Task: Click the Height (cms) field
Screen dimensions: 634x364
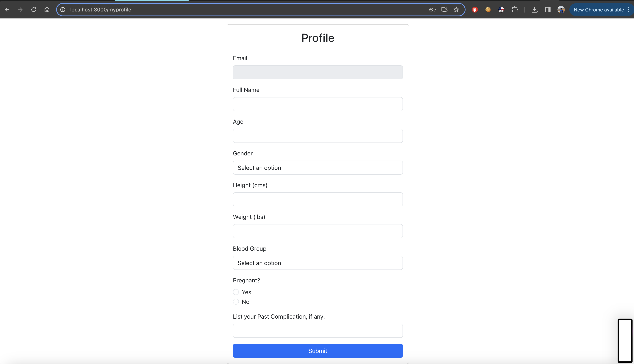Action: [x=318, y=200]
